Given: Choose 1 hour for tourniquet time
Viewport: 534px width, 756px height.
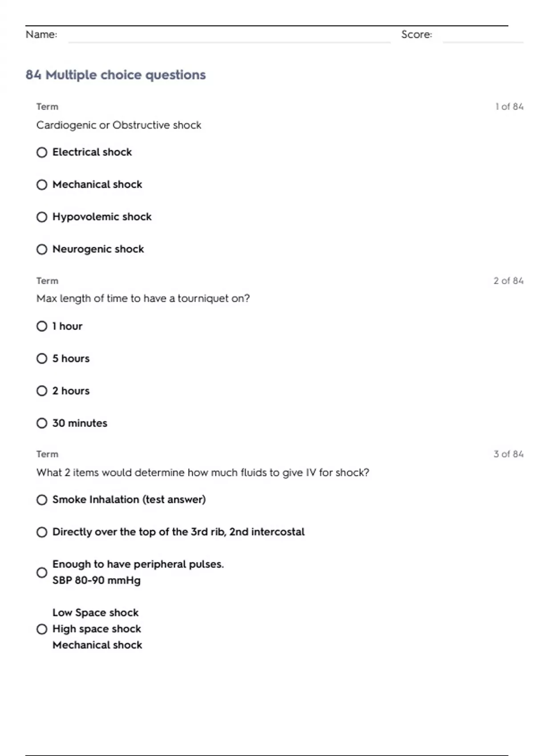Looking at the screenshot, I should 42,326.
